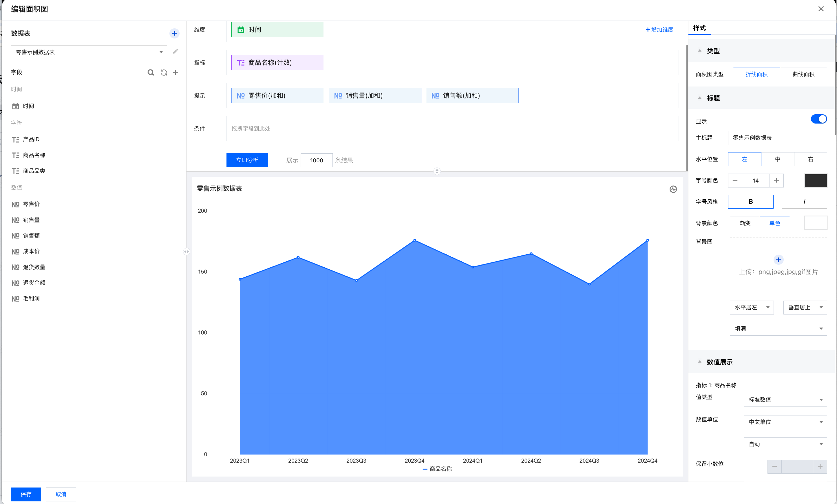The image size is (837, 504).
Task: Select 曲线面积 area chart type
Action: click(x=803, y=74)
